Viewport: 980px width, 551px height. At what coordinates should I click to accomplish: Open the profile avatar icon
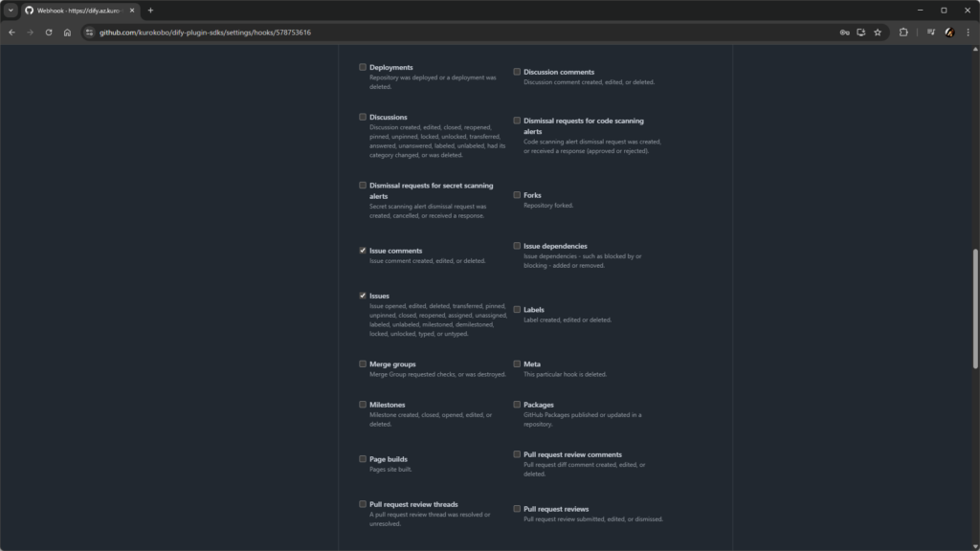click(x=949, y=32)
